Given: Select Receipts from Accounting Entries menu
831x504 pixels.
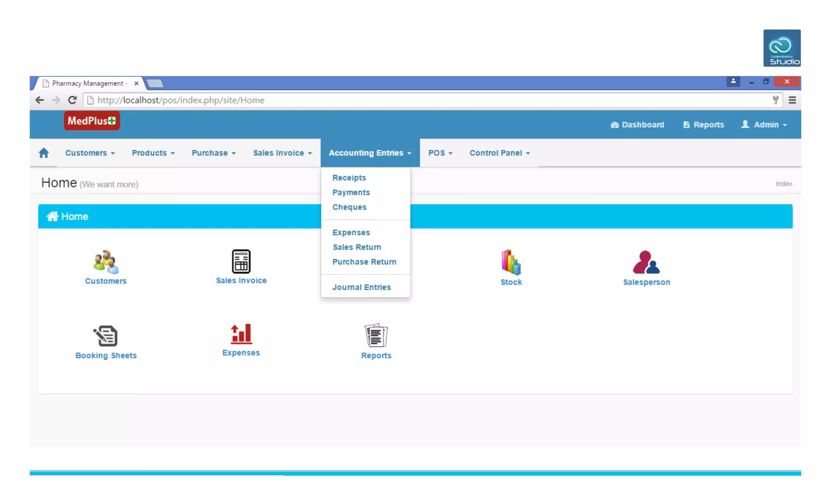Looking at the screenshot, I should (x=349, y=178).
